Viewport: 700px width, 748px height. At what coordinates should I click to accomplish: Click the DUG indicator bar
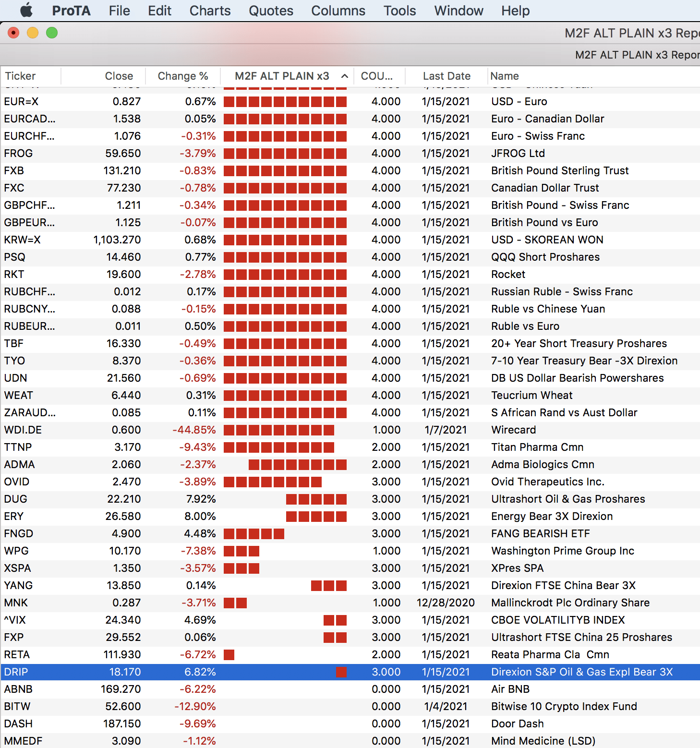pos(316,499)
